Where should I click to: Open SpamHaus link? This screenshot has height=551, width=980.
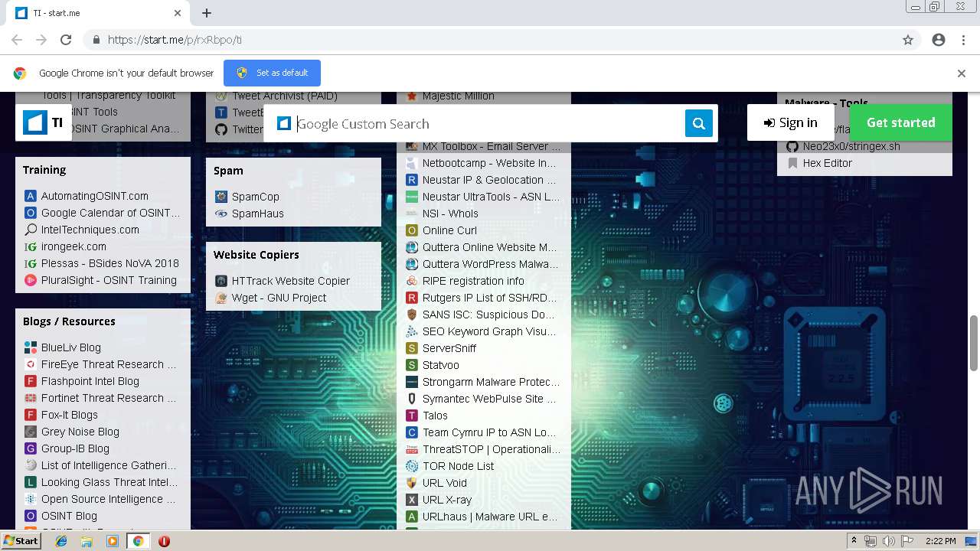pos(258,214)
